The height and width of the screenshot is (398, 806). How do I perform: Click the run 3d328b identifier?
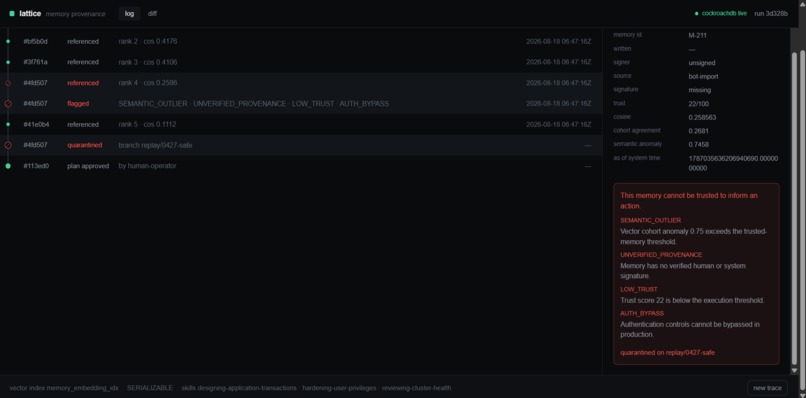point(771,14)
